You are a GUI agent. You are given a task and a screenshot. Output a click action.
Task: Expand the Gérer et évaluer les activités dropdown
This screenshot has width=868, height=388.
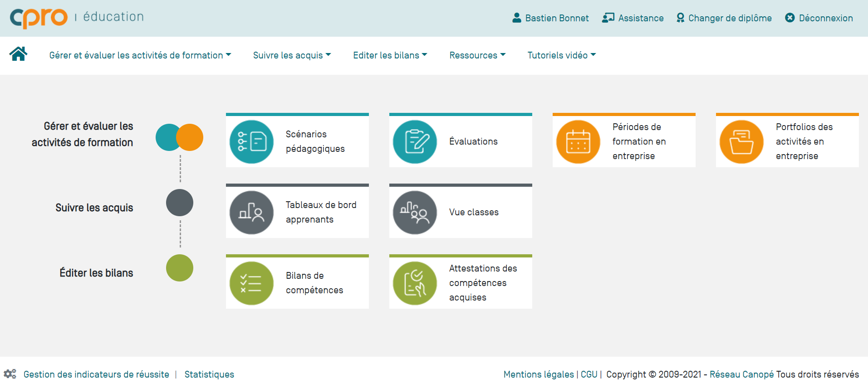pyautogui.click(x=140, y=55)
